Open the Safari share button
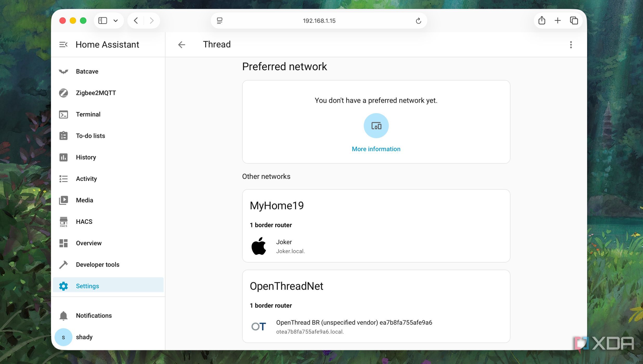Viewport: 643px width, 364px height. [x=542, y=21]
